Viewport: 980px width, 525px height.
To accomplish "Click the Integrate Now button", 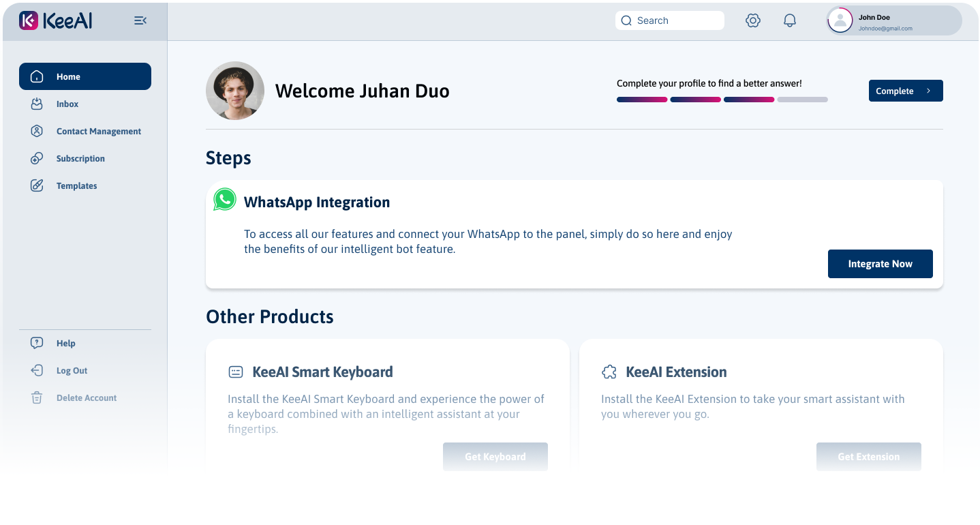I will tap(880, 264).
